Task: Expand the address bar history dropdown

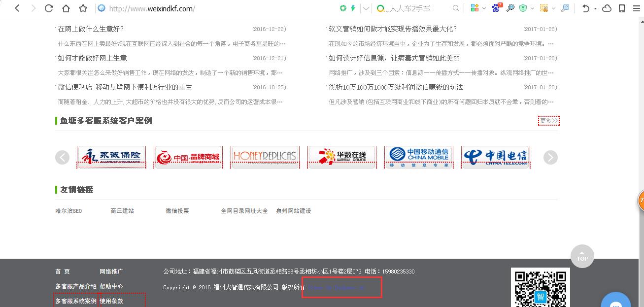Action: click(366, 8)
